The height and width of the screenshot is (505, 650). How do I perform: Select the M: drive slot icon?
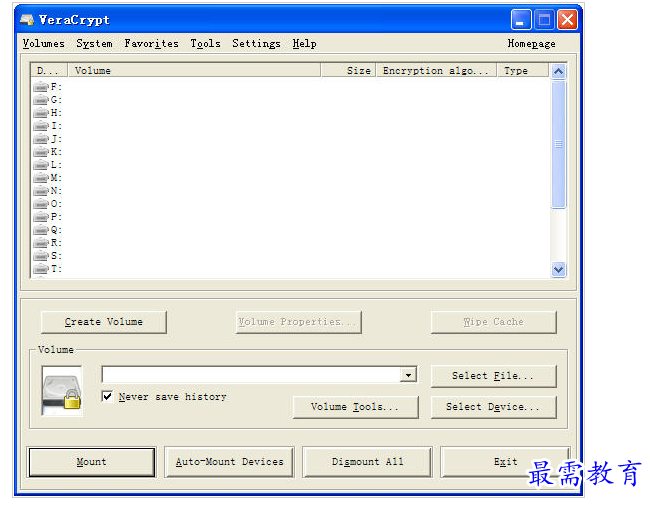click(x=41, y=178)
